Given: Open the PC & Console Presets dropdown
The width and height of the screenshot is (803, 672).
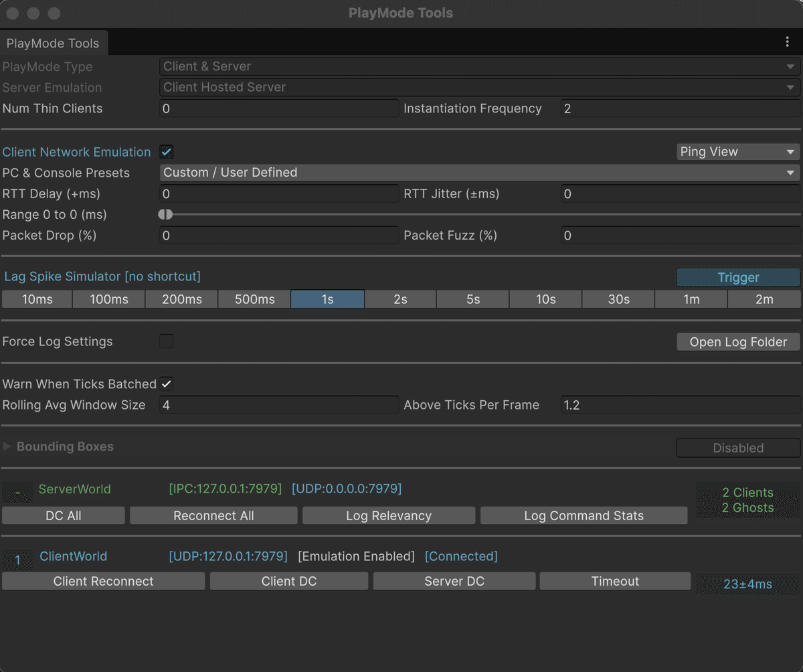Looking at the screenshot, I should click(x=478, y=173).
